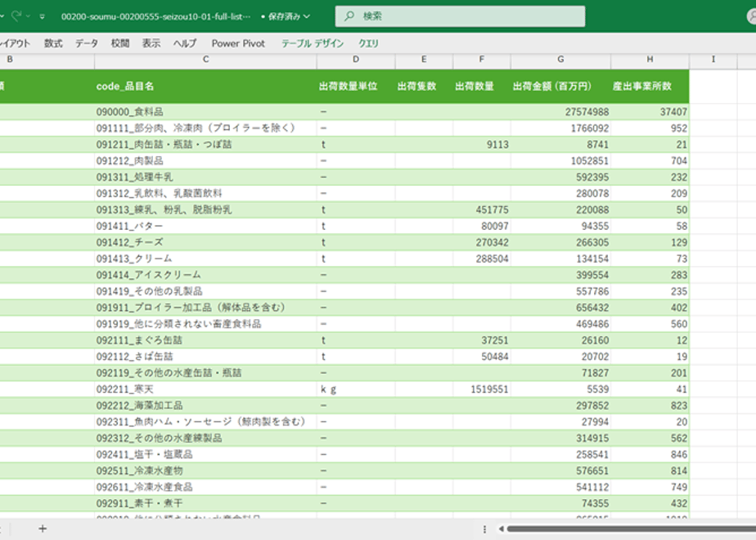Select cell 091911_ブロイラー加工品

(206, 308)
